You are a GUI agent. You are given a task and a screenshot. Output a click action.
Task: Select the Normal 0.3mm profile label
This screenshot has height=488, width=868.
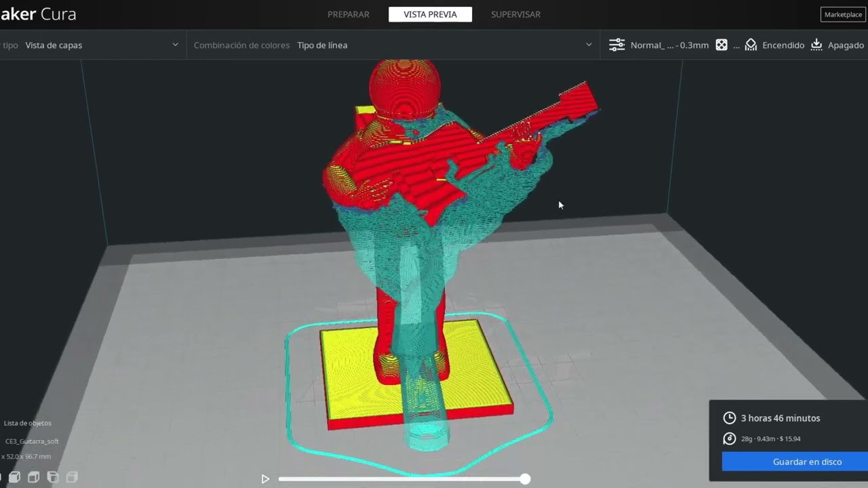point(669,45)
